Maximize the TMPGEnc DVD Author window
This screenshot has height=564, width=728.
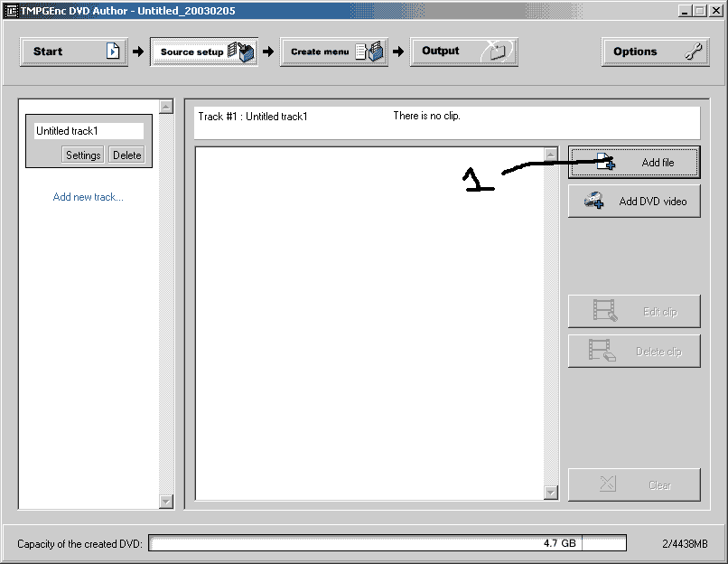(700, 11)
